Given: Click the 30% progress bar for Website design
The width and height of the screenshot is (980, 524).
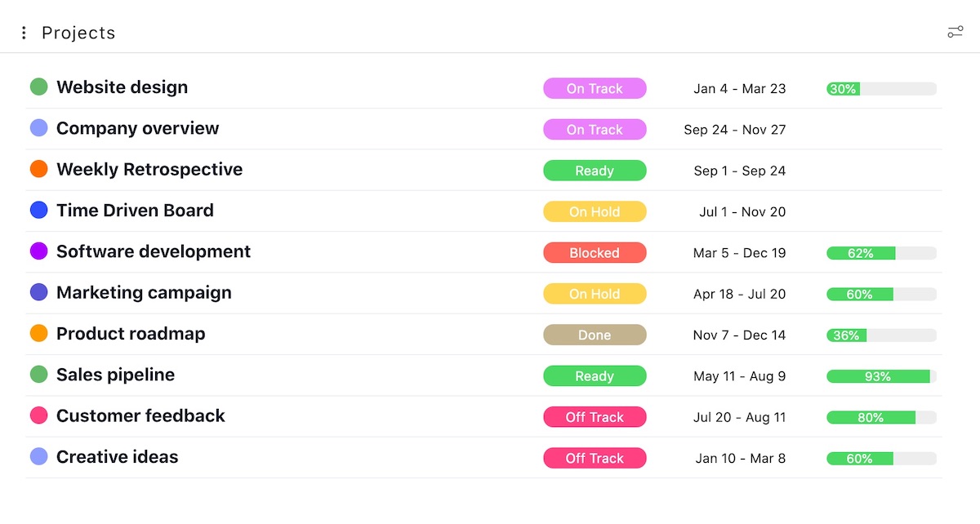Looking at the screenshot, I should click(x=881, y=89).
